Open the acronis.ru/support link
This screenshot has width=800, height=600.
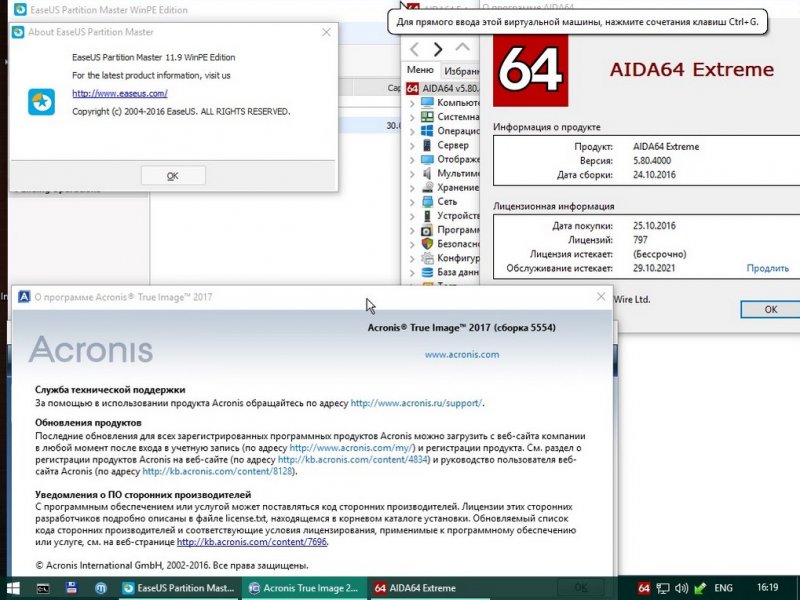point(416,403)
